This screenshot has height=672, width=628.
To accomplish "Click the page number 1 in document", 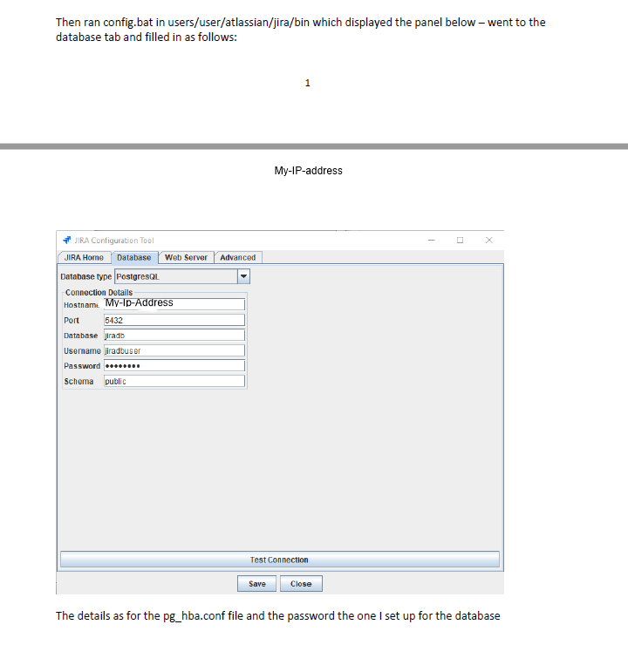I will coord(308,83).
